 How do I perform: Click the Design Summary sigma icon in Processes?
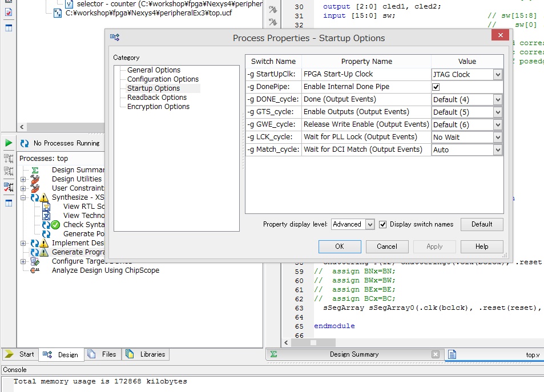[x=35, y=170]
